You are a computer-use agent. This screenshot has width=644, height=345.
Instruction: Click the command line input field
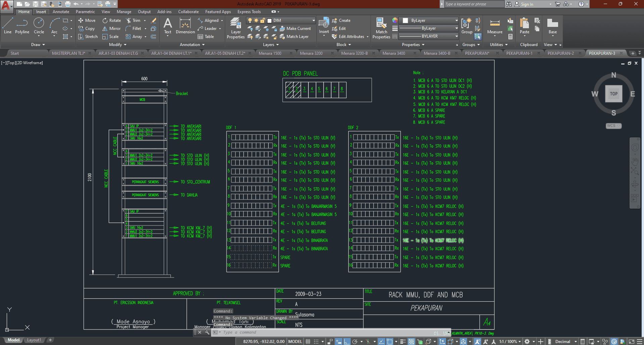tap(302, 332)
